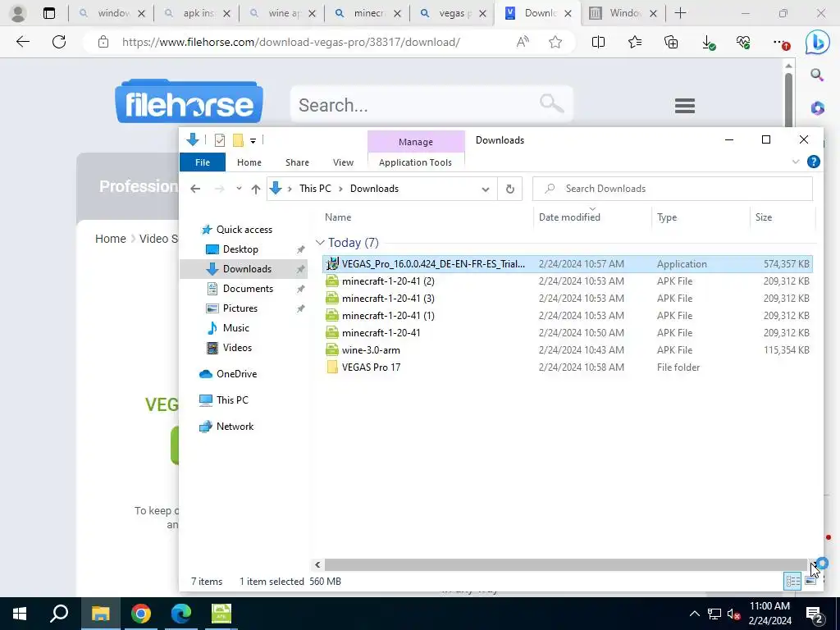This screenshot has width=840, height=630.
Task: Click the filehorse logo link
Action: 189,102
